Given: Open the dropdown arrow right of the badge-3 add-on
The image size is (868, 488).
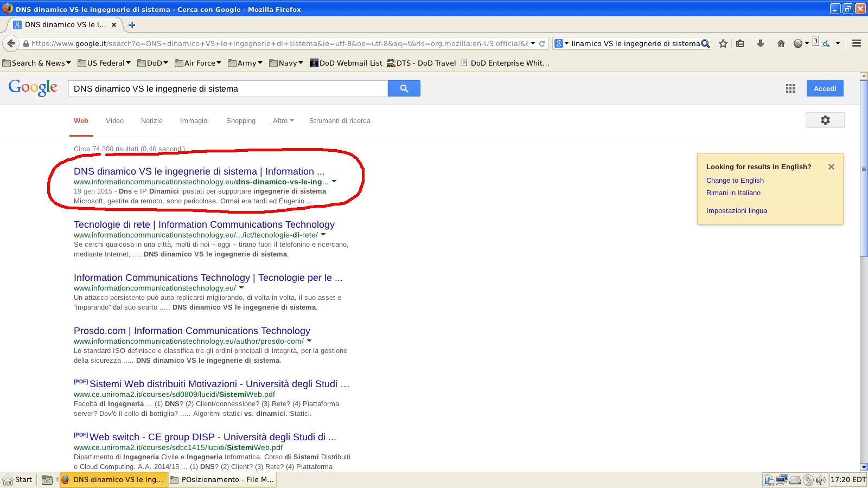Looking at the screenshot, I should 838,43.
